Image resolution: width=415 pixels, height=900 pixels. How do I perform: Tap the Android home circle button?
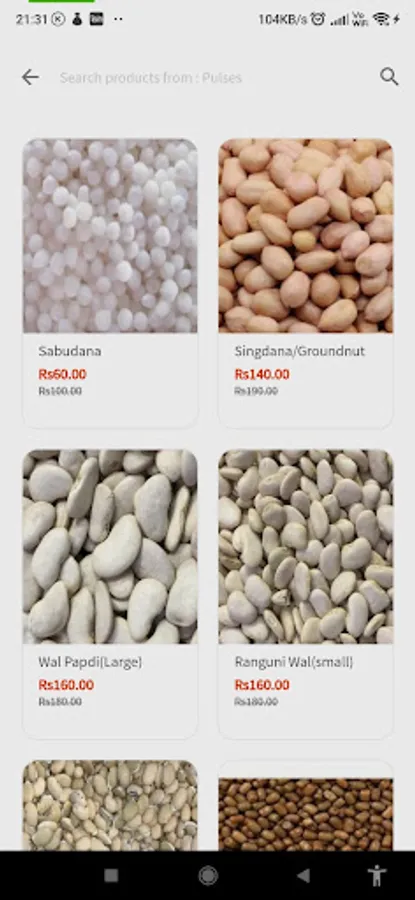pos(208,875)
